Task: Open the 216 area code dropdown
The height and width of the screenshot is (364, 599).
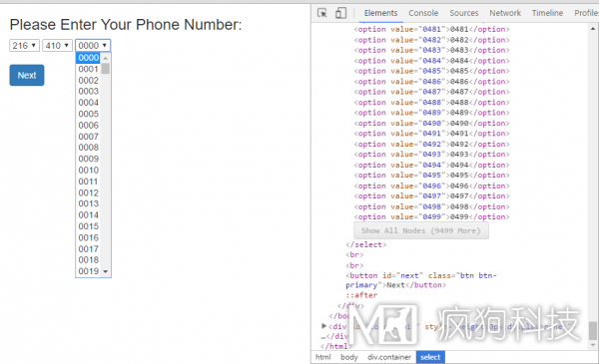Action: point(24,46)
